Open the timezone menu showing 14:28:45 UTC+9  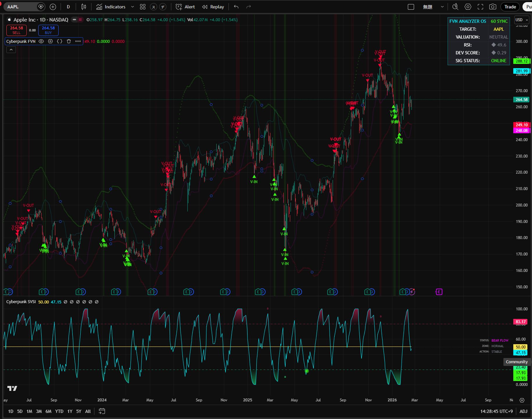pyautogui.click(x=497, y=411)
